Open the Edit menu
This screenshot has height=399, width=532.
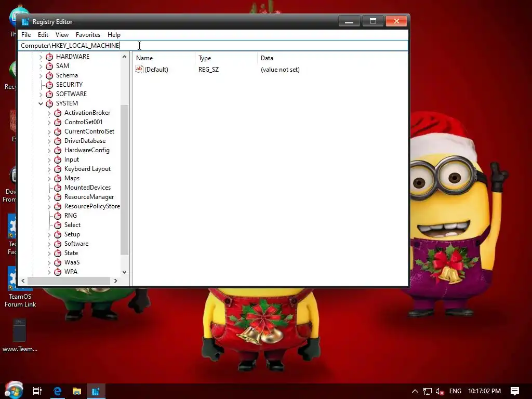pos(43,35)
